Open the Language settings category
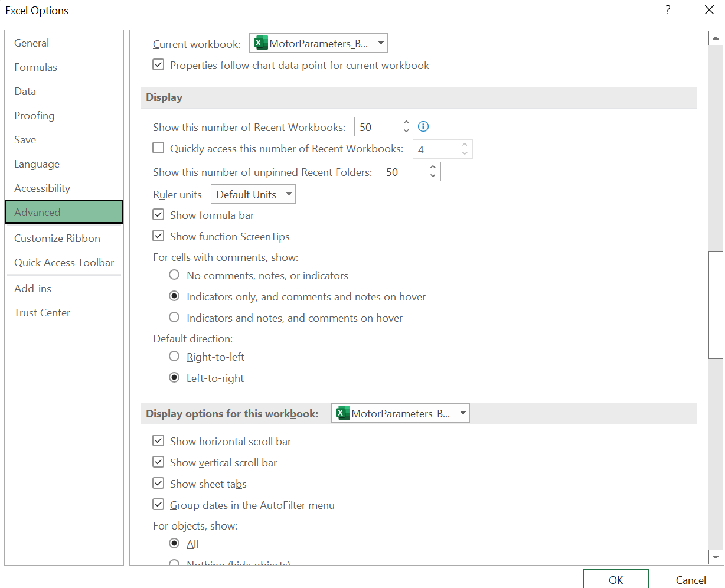The width and height of the screenshot is (725, 588). pyautogui.click(x=64, y=164)
